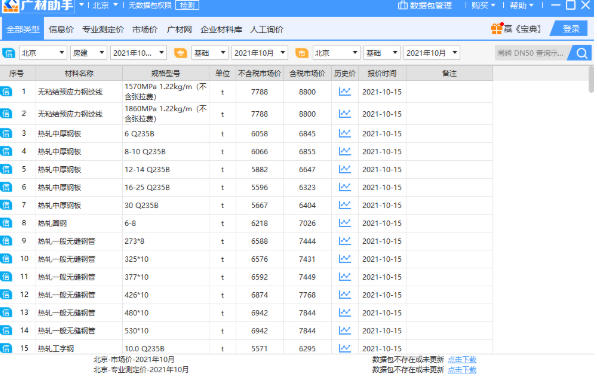Open the 北京 dropdown after the second orange icon
The image size is (597, 387).
[336, 53]
